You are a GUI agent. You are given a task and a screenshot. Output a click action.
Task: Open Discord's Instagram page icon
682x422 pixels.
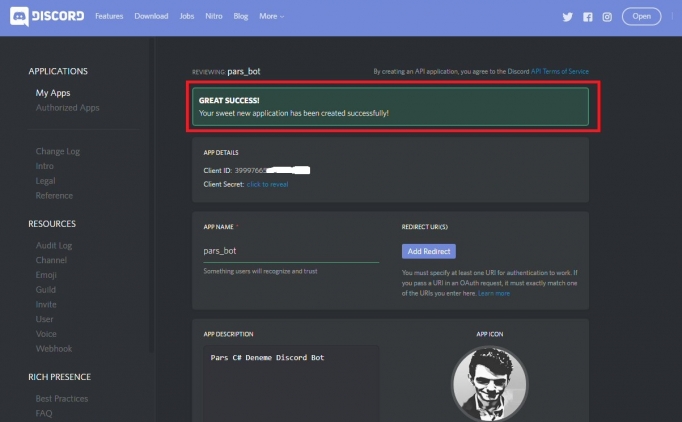point(606,17)
